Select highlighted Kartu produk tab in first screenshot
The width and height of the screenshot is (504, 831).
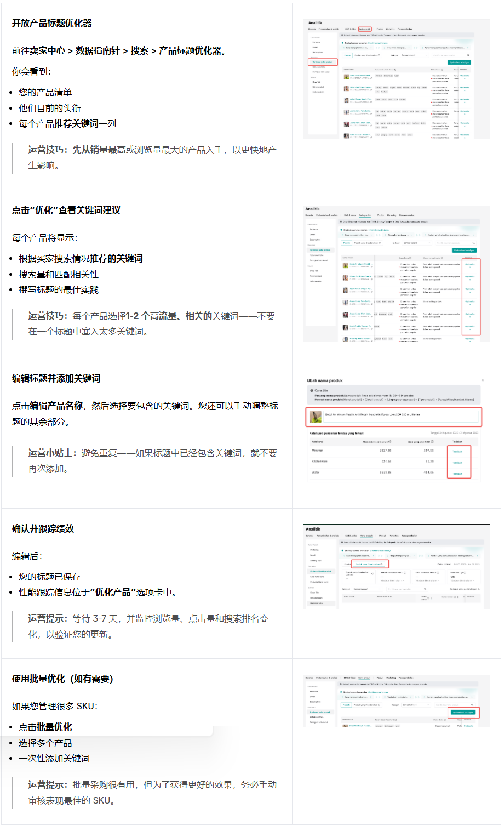(x=365, y=29)
